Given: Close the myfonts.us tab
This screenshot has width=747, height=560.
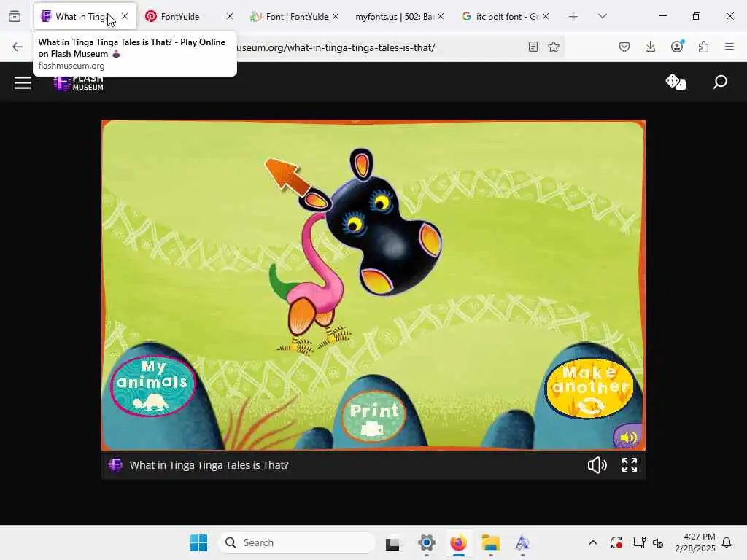Looking at the screenshot, I should click(441, 16).
